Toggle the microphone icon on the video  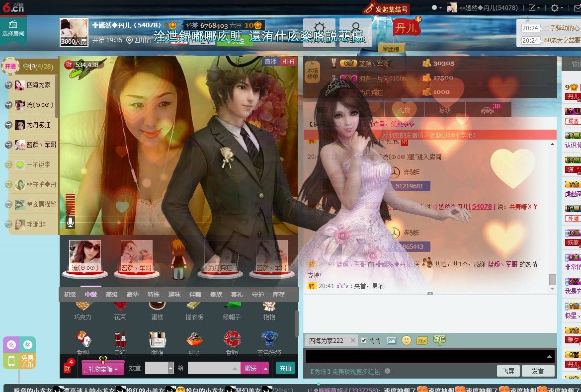point(70,222)
